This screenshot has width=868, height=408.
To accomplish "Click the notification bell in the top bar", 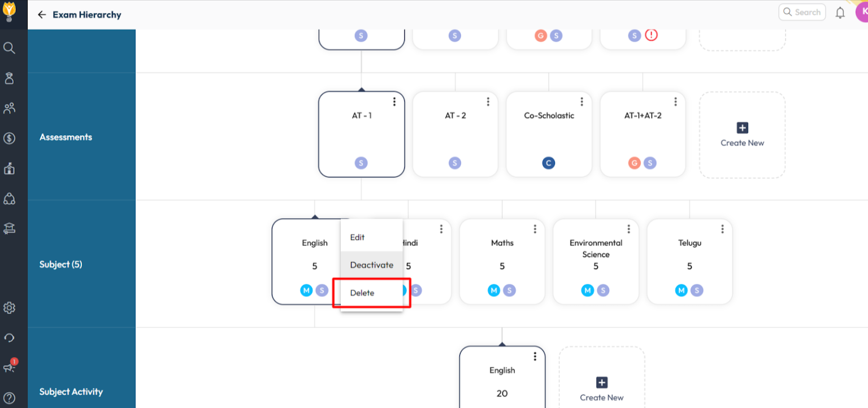I will pyautogui.click(x=840, y=12).
